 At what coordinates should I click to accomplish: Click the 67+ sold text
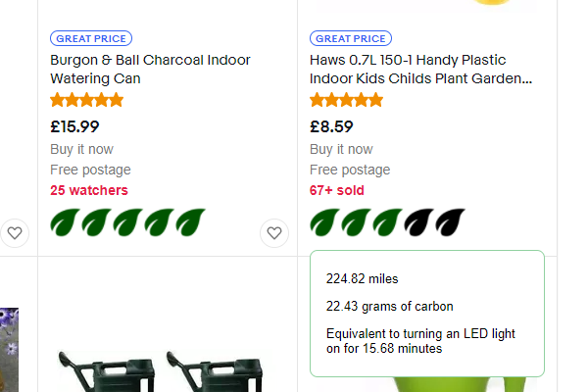[336, 190]
